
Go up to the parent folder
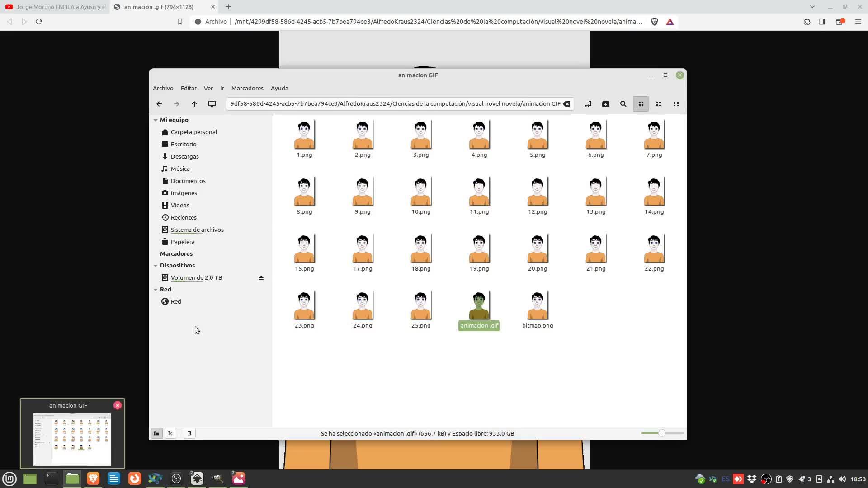coord(194,104)
